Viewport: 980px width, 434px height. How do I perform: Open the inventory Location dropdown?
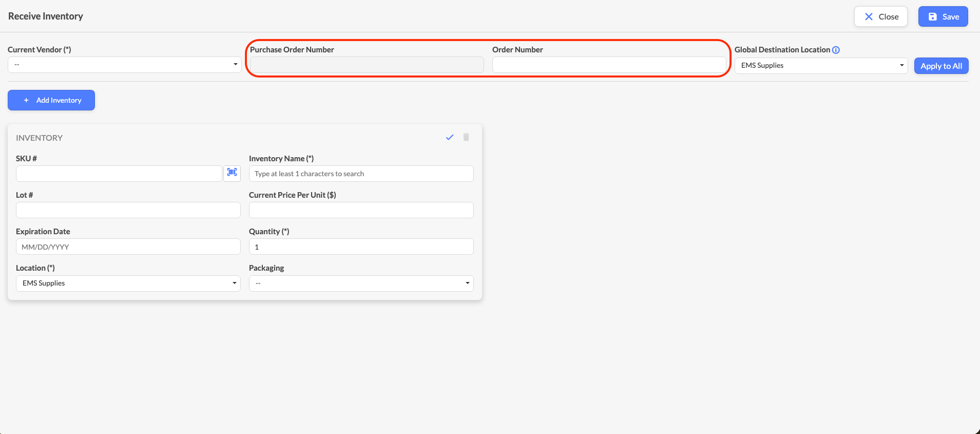click(128, 284)
